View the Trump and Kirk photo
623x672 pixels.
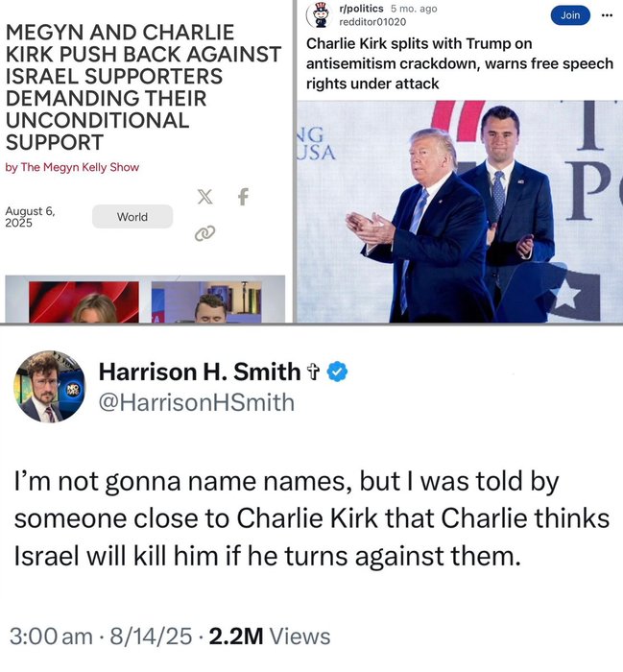pos(460,211)
